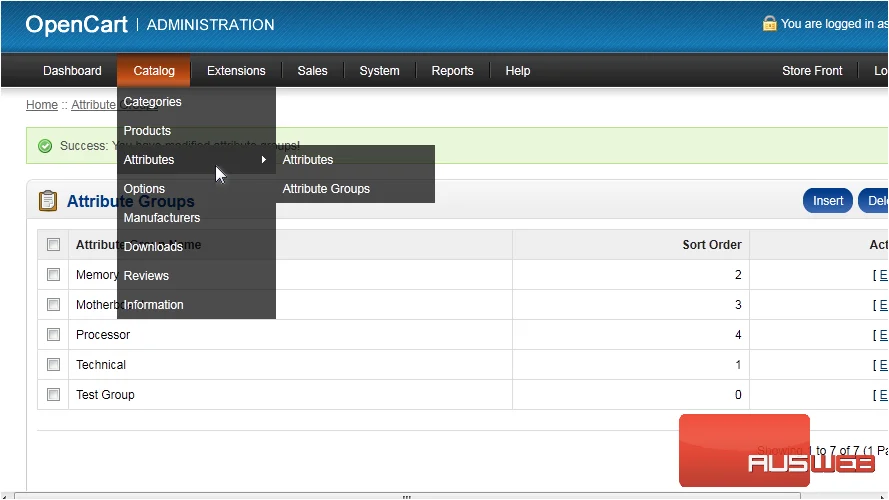Choose Options from Catalog dropdown
The height and width of the screenshot is (500, 889).
tap(196, 189)
